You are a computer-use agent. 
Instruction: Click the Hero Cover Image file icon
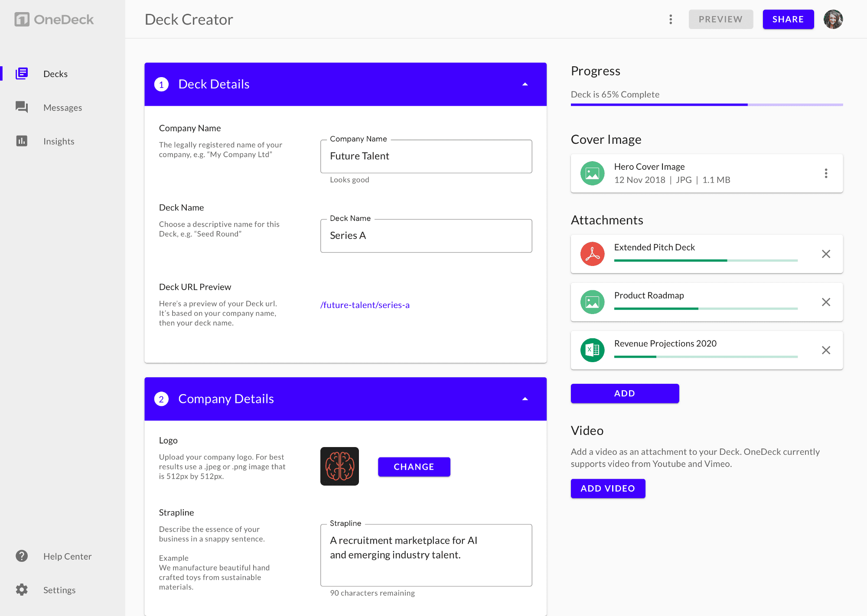[x=592, y=173]
